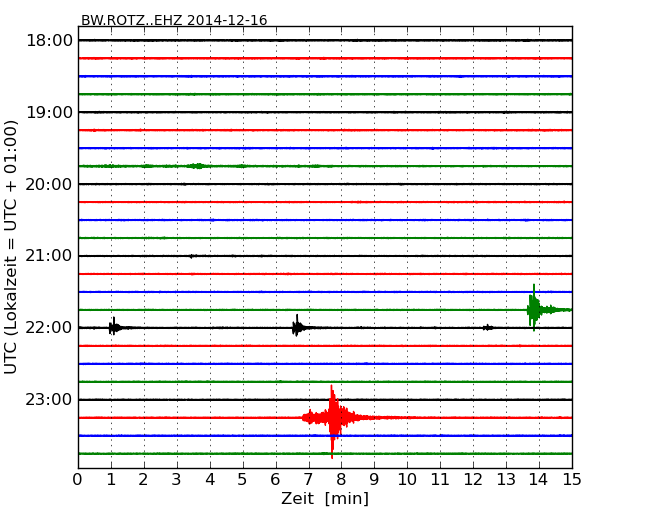Click the x-axis tick label 13
The width and height of the screenshot is (650, 520).
[506, 480]
